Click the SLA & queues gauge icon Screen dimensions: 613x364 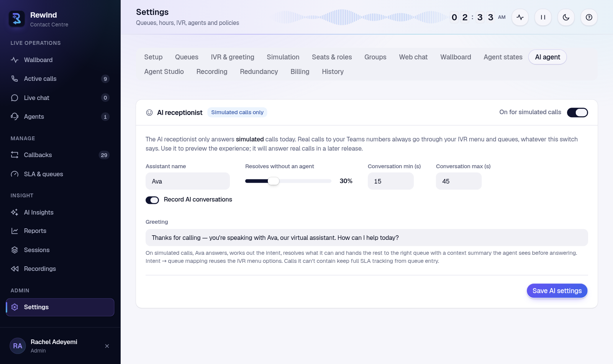coord(15,174)
